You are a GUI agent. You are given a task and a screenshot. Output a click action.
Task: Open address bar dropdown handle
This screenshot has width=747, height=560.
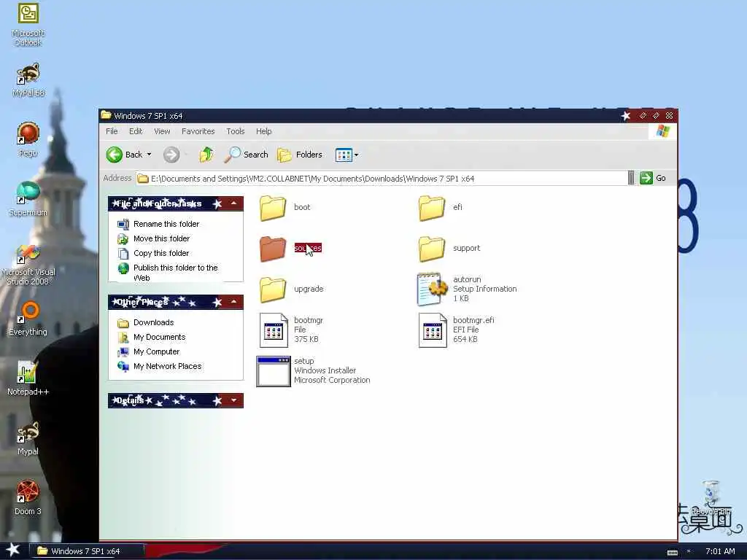pyautogui.click(x=631, y=178)
